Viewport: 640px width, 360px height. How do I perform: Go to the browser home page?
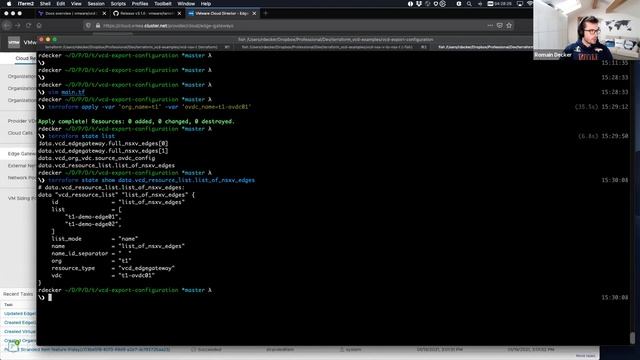[x=39, y=25]
